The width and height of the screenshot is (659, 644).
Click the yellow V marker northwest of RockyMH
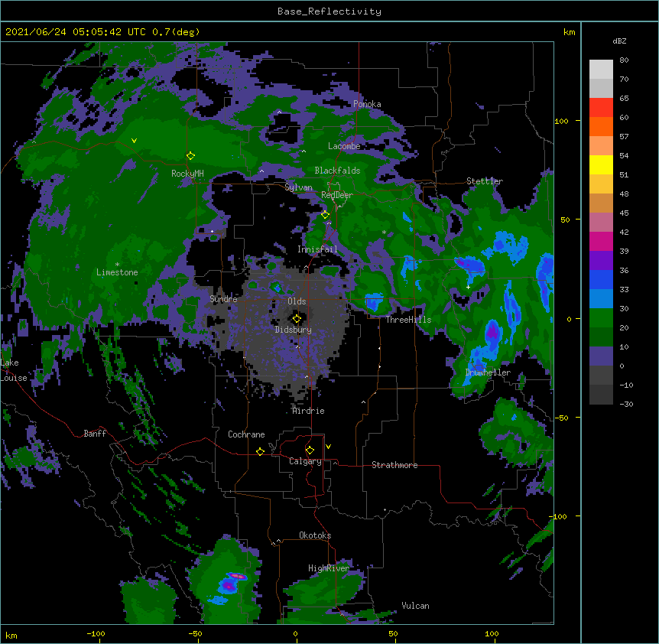(134, 141)
